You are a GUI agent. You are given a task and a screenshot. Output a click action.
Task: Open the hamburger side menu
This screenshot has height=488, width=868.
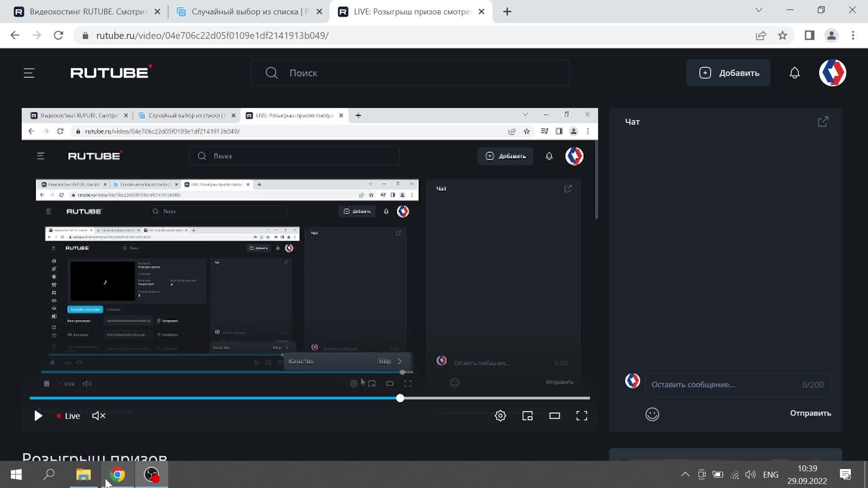pyautogui.click(x=29, y=73)
